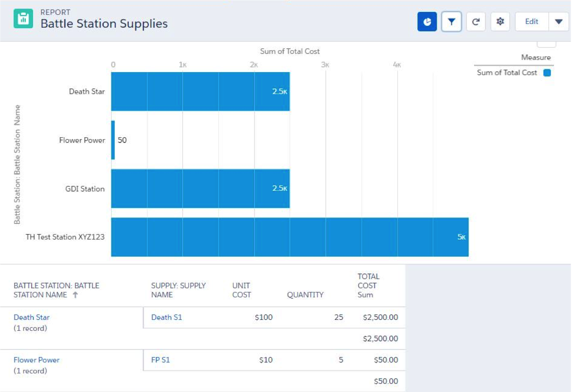Click the Measure legend heading

tap(536, 57)
